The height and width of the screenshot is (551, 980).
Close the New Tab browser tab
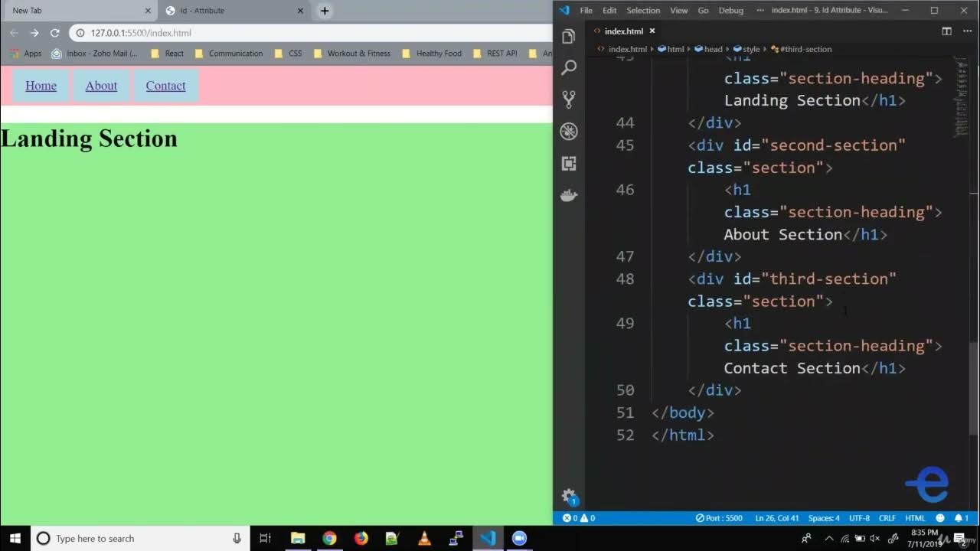click(x=149, y=11)
